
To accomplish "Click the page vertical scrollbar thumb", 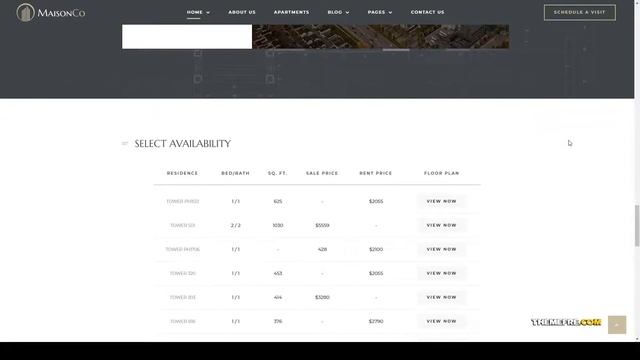I will click(x=637, y=226).
